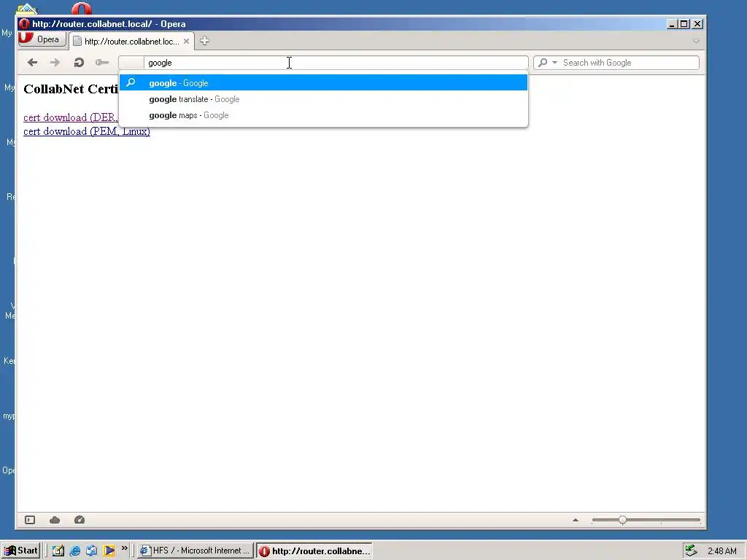Image resolution: width=747 pixels, height=560 pixels.
Task: Launch Internet Explorer from quick launch
Action: click(75, 551)
